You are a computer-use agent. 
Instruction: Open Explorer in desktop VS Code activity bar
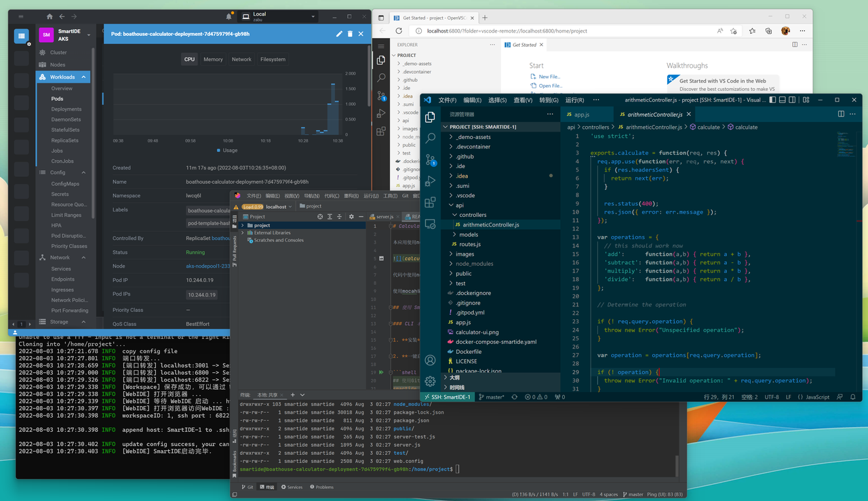point(430,117)
